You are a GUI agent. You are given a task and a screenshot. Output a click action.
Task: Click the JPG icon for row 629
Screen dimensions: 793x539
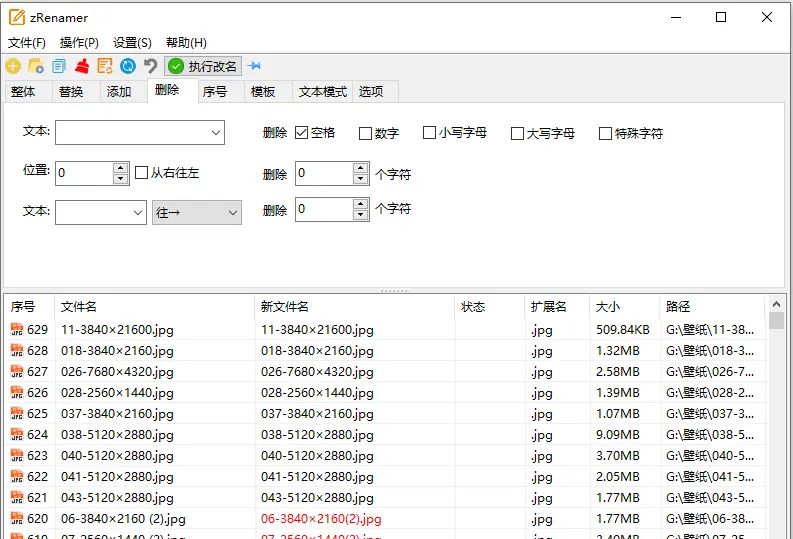[x=17, y=330]
